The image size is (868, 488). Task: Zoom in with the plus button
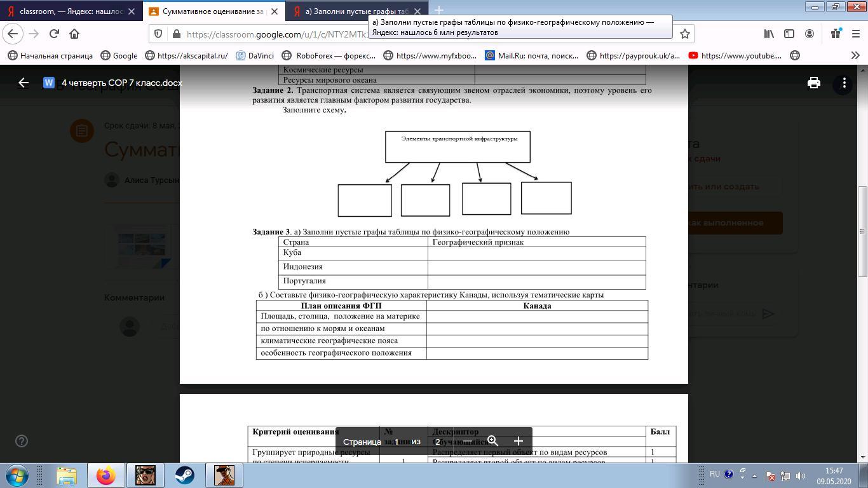[518, 441]
